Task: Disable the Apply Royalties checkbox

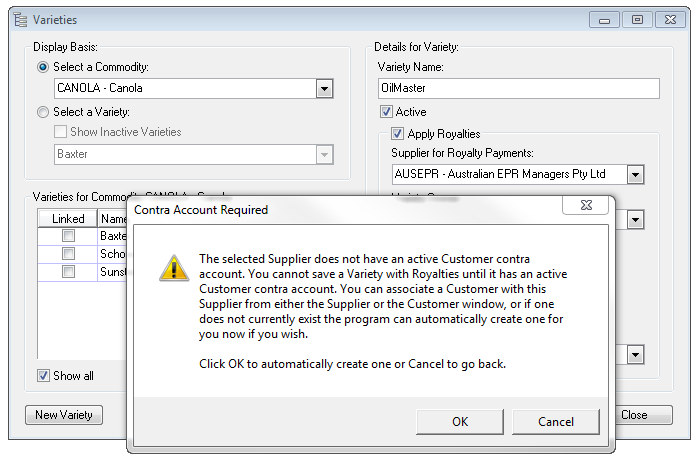Action: (x=398, y=133)
